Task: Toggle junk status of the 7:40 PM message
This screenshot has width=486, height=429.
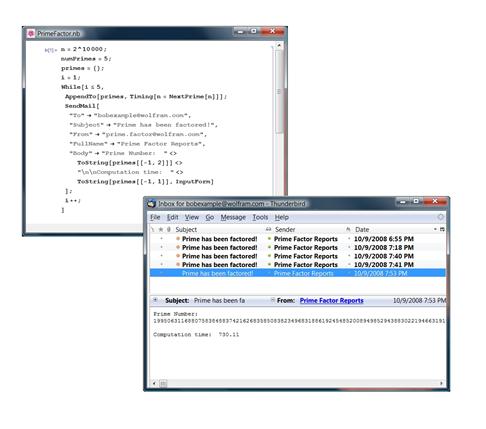Action: [349, 256]
